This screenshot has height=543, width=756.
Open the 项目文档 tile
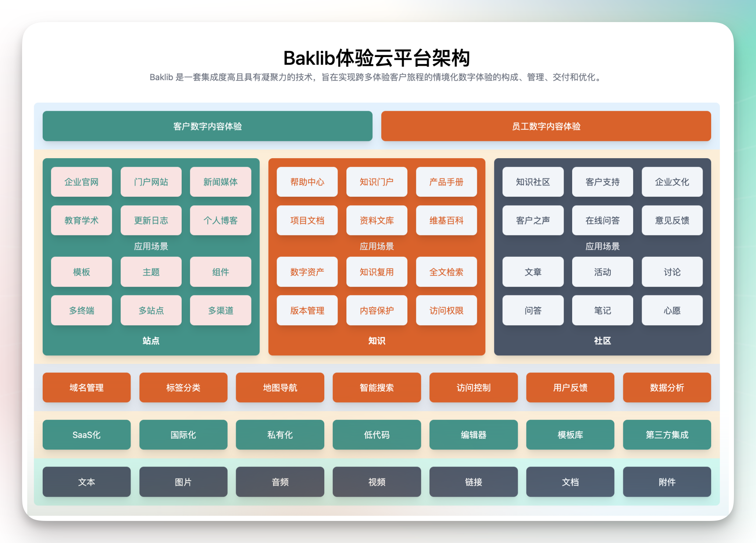coord(307,220)
